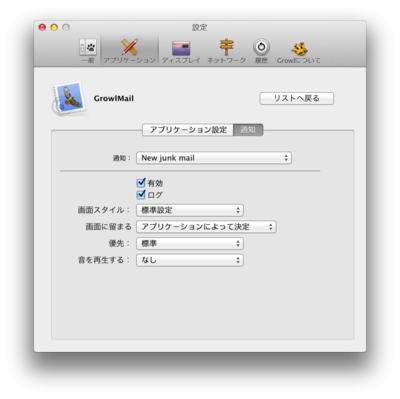Screen dimensions: 400x399
Task: Minimize the window with yellow button
Action: (x=54, y=27)
